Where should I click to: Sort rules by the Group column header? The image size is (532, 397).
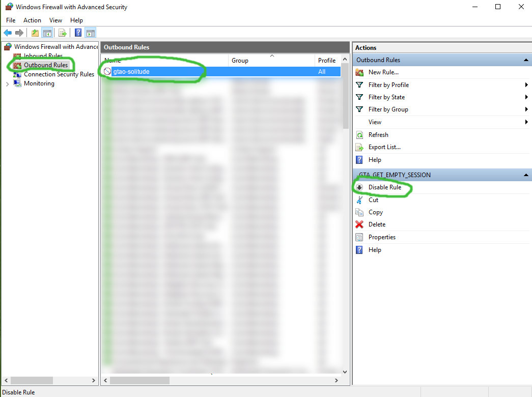[271, 61]
